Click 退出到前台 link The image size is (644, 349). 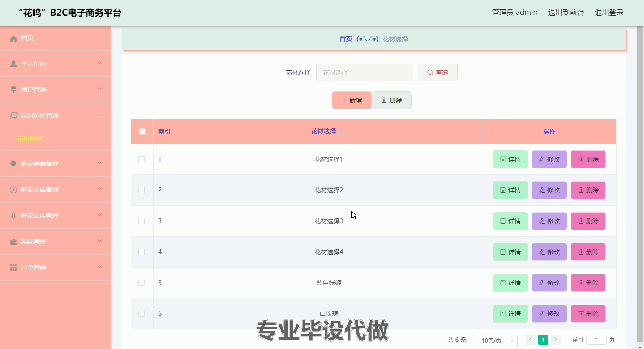tap(566, 13)
